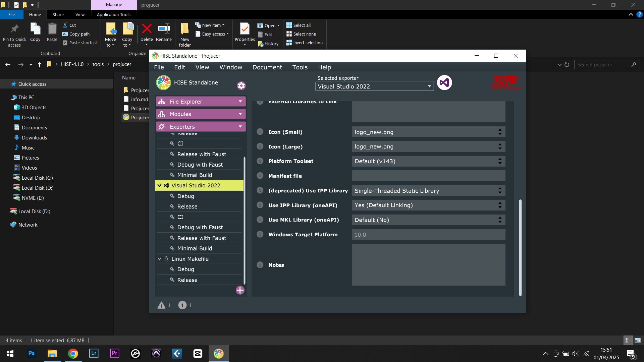Collapse the Exporters panel arrow
The height and width of the screenshot is (362, 644).
pos(240,126)
